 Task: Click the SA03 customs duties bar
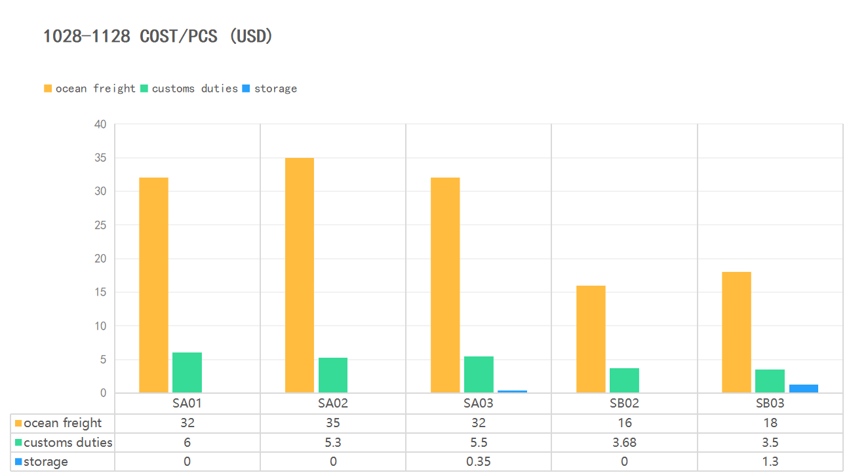[479, 375]
